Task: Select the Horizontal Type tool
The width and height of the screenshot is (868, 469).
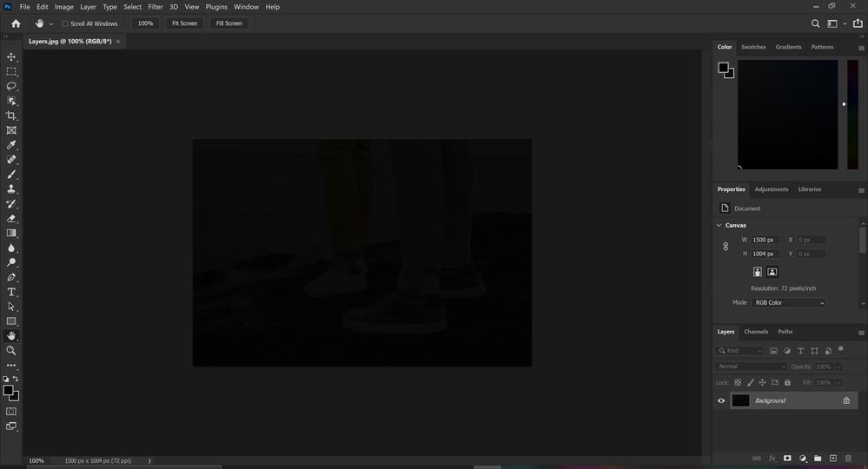Action: 11,292
